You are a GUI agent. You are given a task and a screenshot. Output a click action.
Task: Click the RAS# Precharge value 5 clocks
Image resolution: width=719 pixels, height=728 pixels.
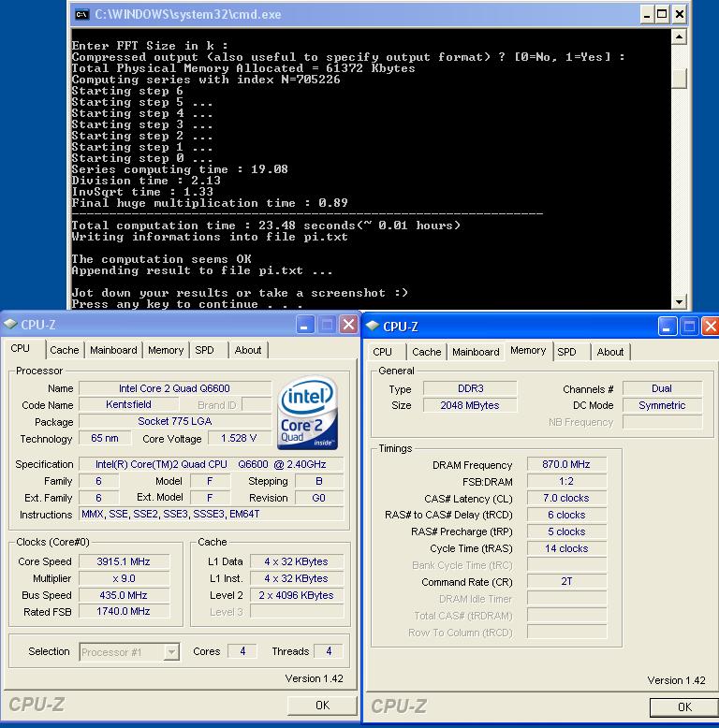566,531
